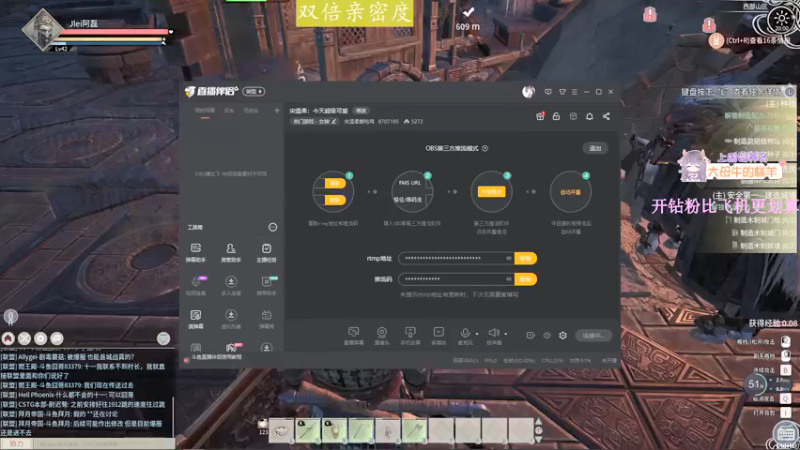This screenshot has height=450, width=800.
Task: Click the grey X icon above game chat
Action: 24,338
